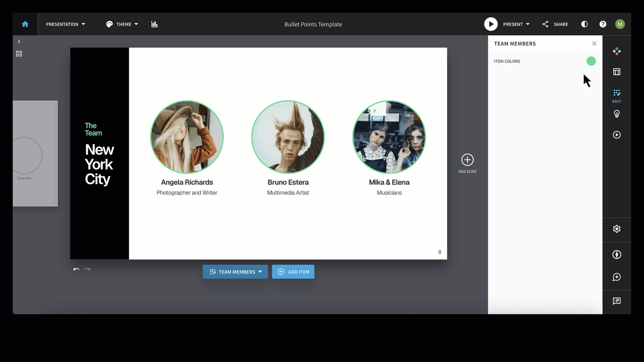Open the layout panel icon
Screen dimensions: 644x362
pos(616,72)
